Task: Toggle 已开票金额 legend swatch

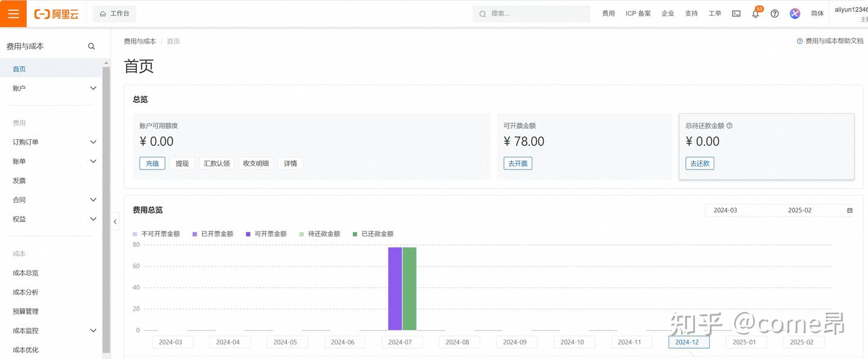Action: pos(195,234)
